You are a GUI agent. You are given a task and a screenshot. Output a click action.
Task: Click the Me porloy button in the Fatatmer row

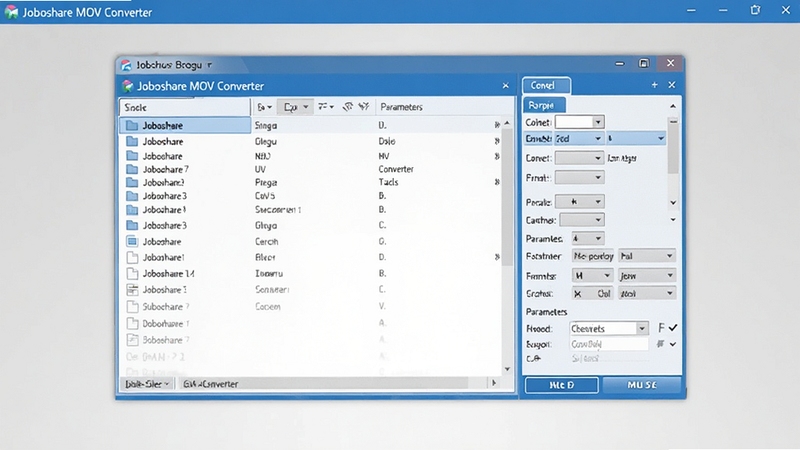(593, 256)
